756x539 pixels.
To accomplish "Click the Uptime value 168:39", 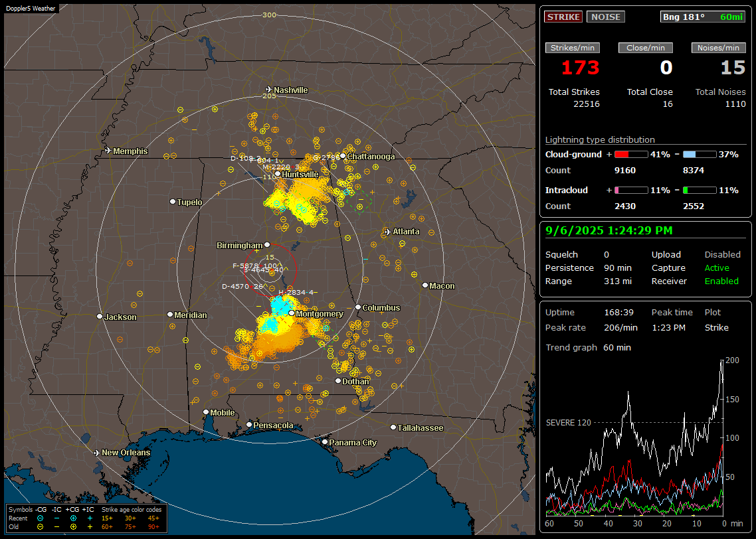I will click(618, 313).
